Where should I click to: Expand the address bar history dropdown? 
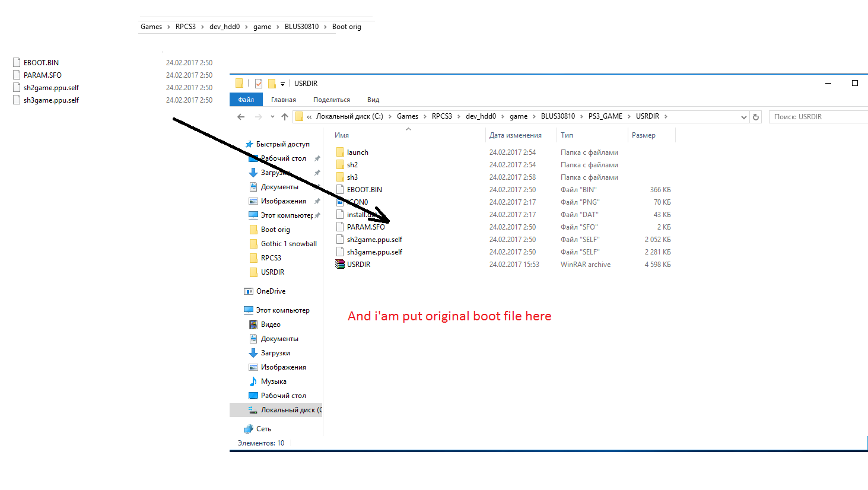(743, 117)
